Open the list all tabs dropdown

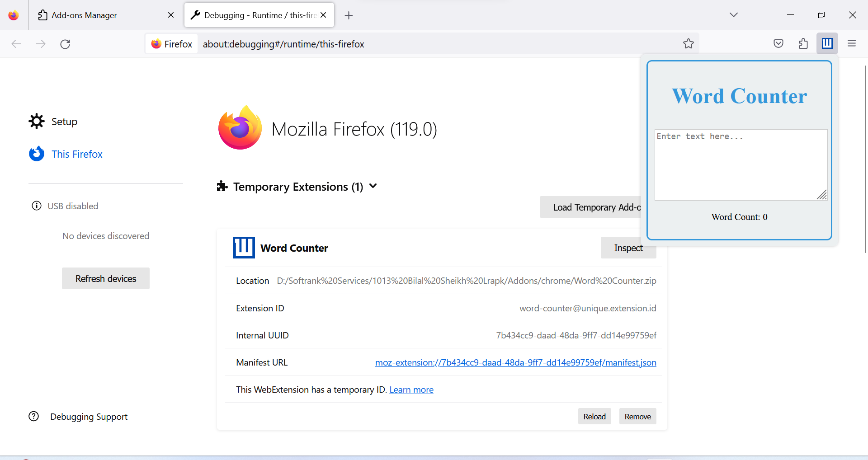tap(734, 15)
